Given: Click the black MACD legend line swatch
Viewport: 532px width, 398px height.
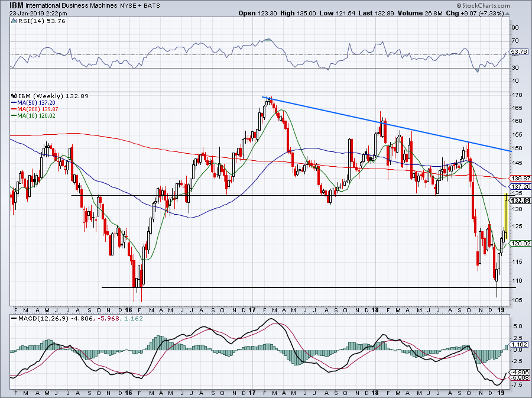Looking at the screenshot, I should tap(14, 319).
